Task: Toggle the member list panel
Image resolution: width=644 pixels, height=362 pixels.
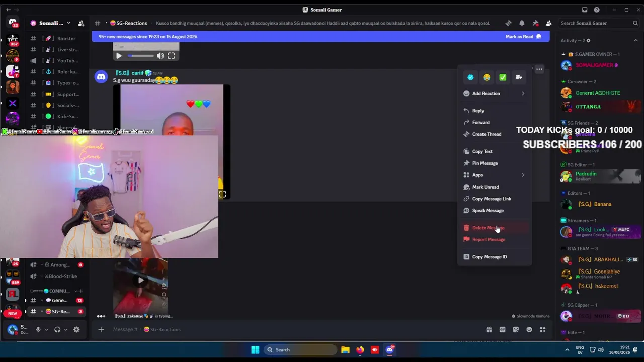Action: (548, 23)
